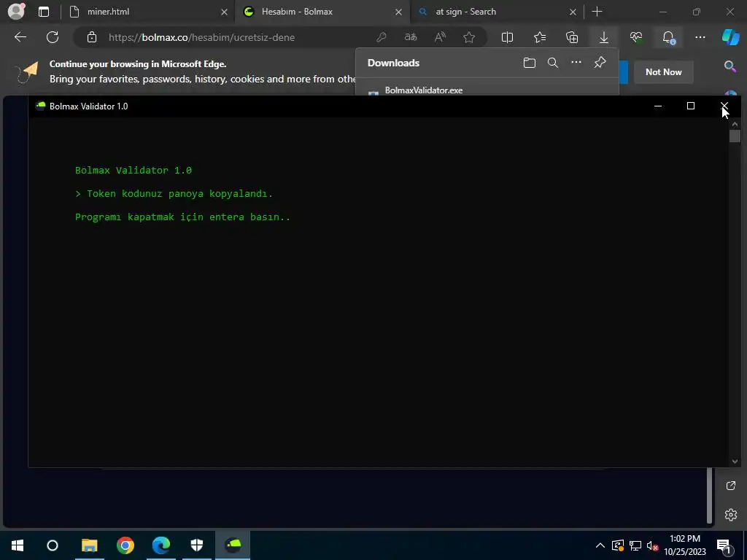Launch Google Chrome from taskbar

tap(125, 545)
